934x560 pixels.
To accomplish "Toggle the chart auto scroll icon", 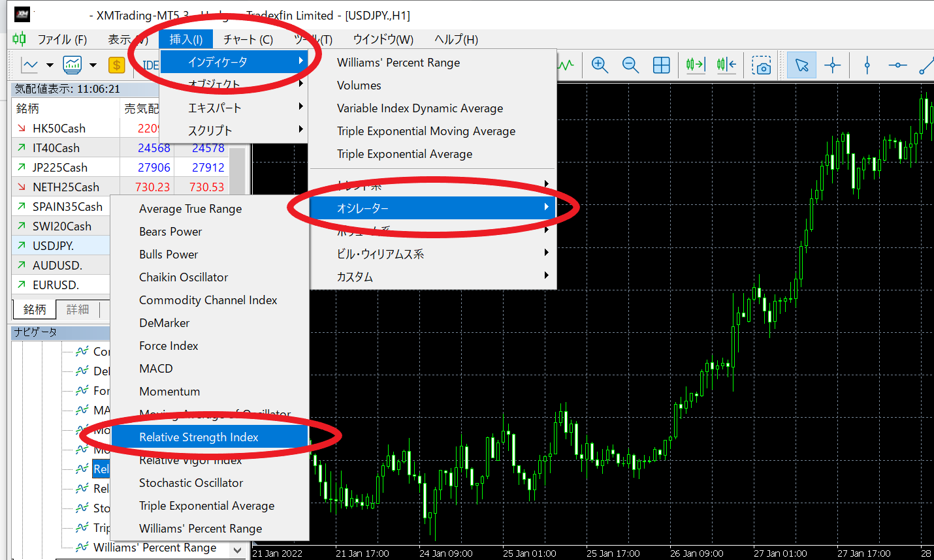I will [x=696, y=65].
